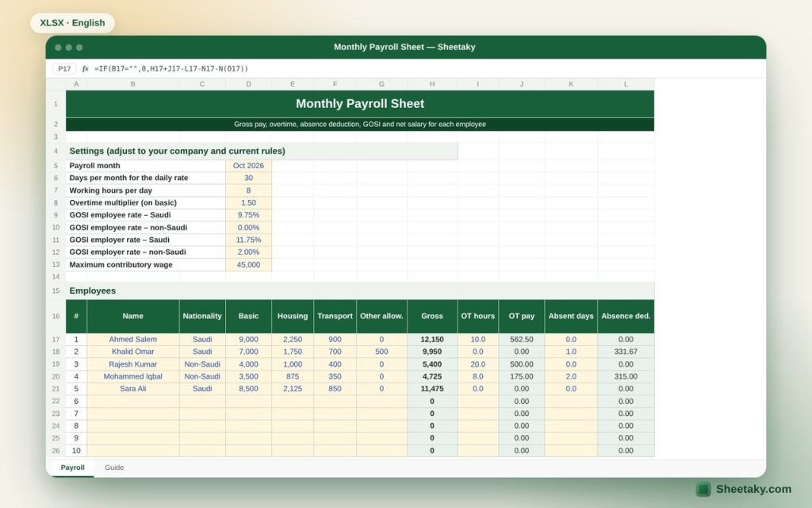Select Khalid Omar's absent days 1.0
Screen dimensions: 812x508
coord(571,352)
